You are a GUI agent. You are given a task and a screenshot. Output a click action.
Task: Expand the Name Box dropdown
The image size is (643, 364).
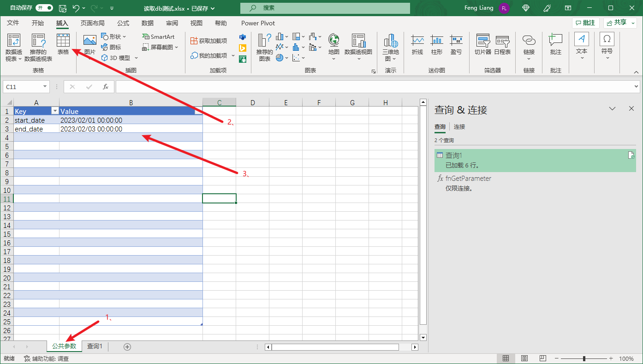coord(45,87)
